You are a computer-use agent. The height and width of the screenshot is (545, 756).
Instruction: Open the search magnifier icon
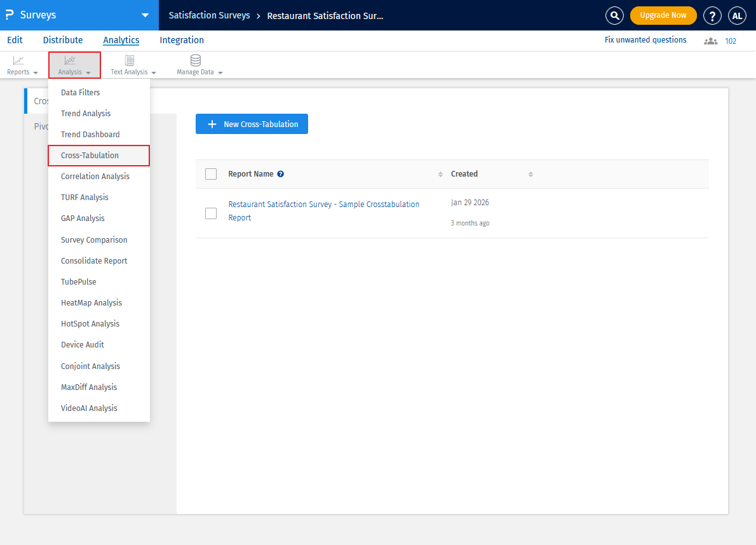[614, 15]
